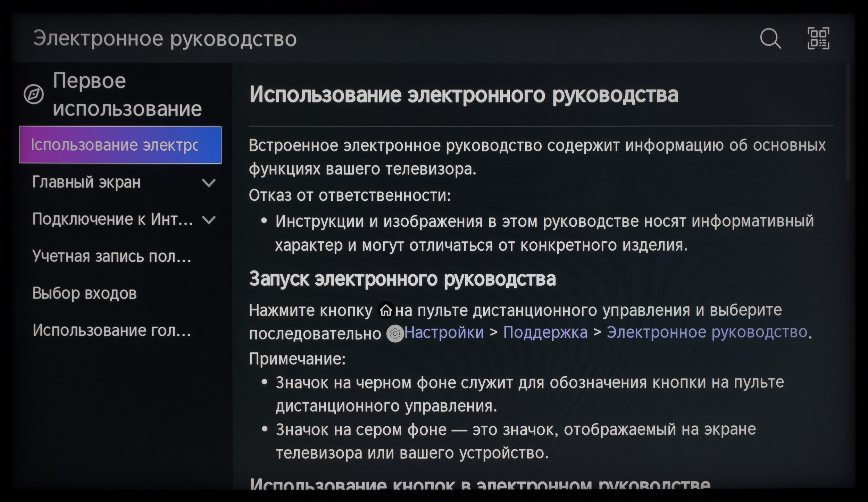Click the home button icon in text
Image resolution: width=868 pixels, height=502 pixels.
pyautogui.click(x=386, y=310)
